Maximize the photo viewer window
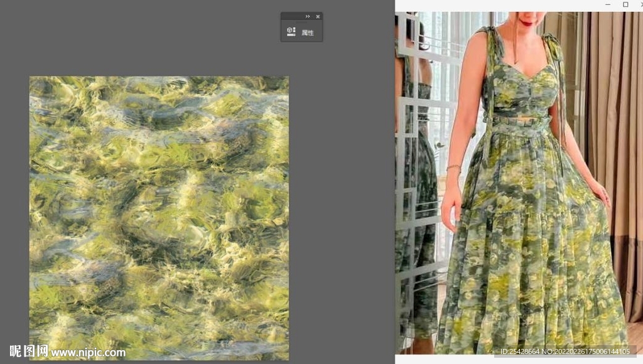Screen dimensions: 643x364 coord(625,4)
